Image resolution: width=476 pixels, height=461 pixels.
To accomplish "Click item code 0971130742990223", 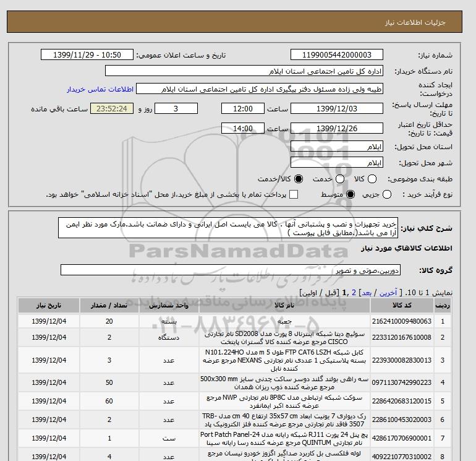I will pos(402,382).
